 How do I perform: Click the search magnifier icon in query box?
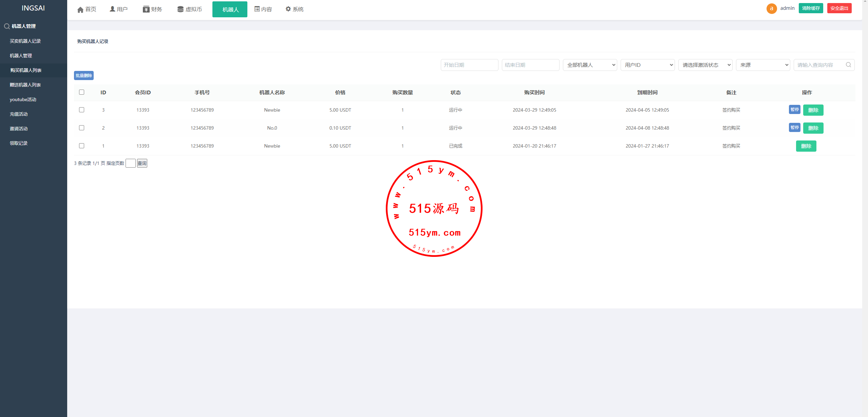pos(848,65)
